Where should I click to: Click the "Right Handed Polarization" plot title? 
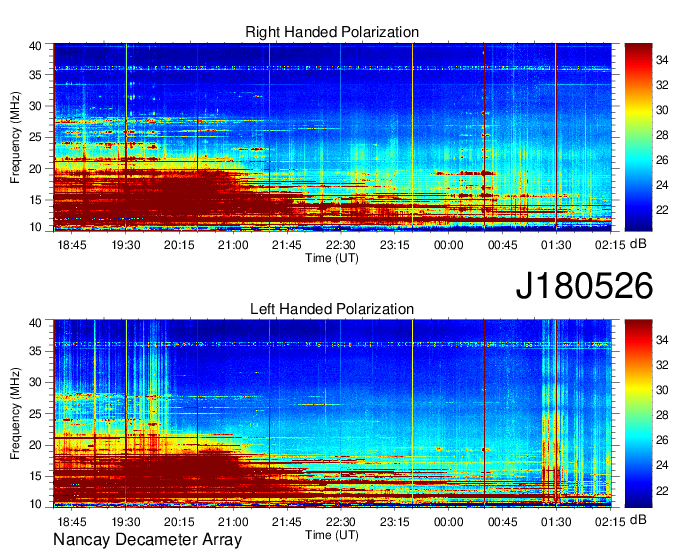pos(332,32)
